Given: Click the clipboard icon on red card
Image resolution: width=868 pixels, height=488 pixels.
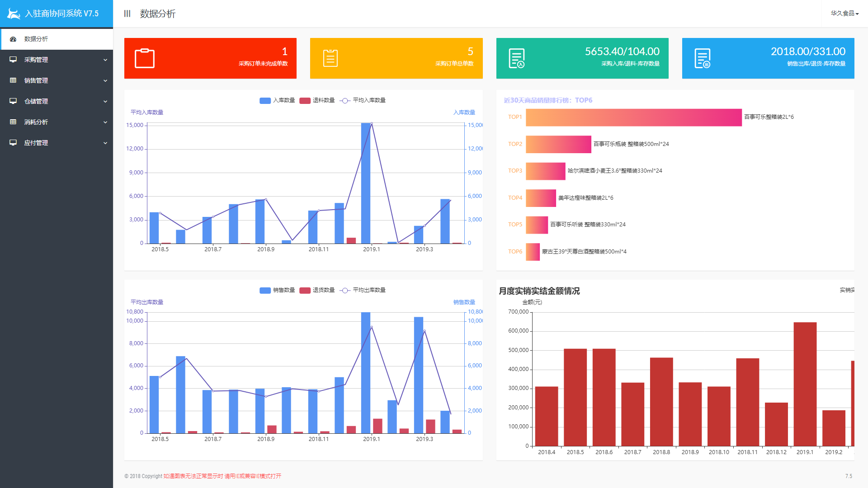Looking at the screenshot, I should (x=145, y=58).
